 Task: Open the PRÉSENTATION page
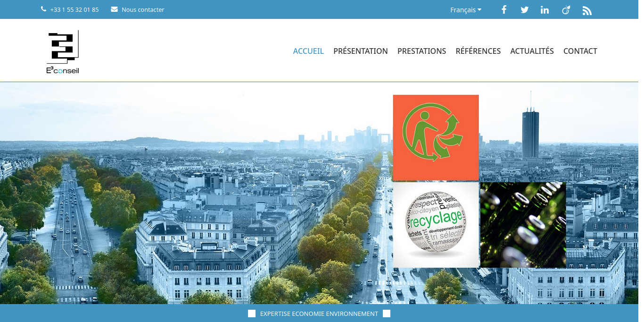[361, 51]
